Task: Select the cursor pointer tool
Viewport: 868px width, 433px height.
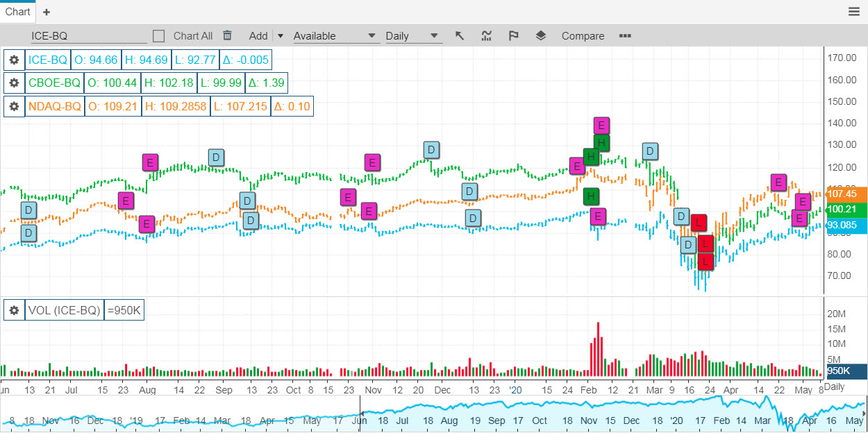Action: point(459,35)
